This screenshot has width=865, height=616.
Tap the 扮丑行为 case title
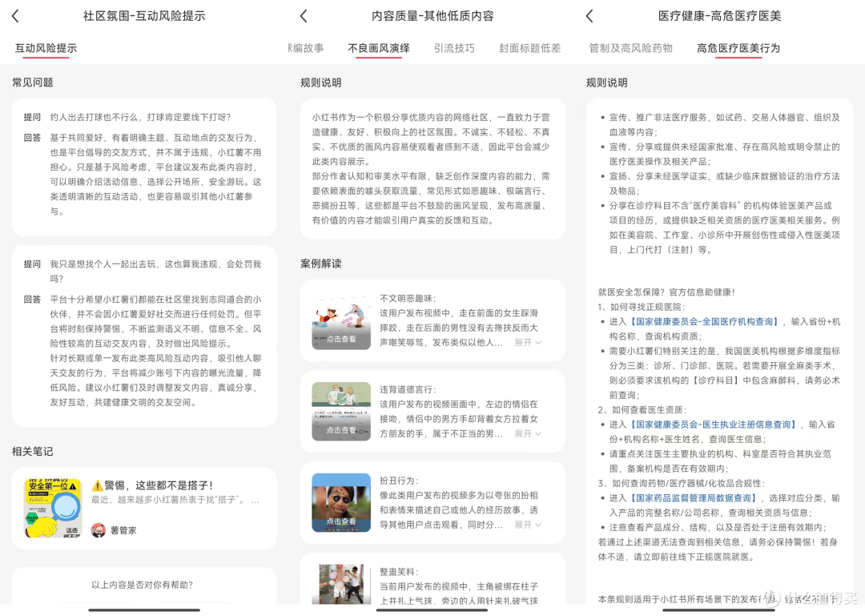pyautogui.click(x=399, y=481)
